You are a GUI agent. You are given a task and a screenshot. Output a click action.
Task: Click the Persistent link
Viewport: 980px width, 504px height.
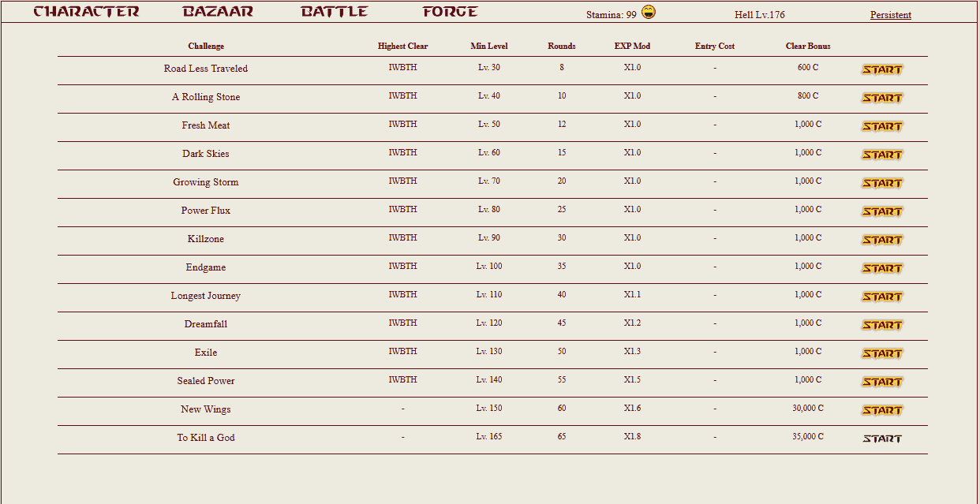(890, 15)
